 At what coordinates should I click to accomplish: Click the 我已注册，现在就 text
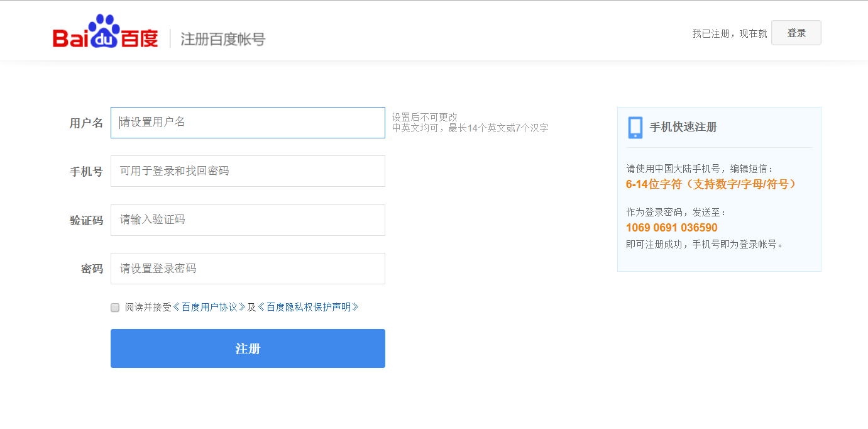tap(730, 33)
